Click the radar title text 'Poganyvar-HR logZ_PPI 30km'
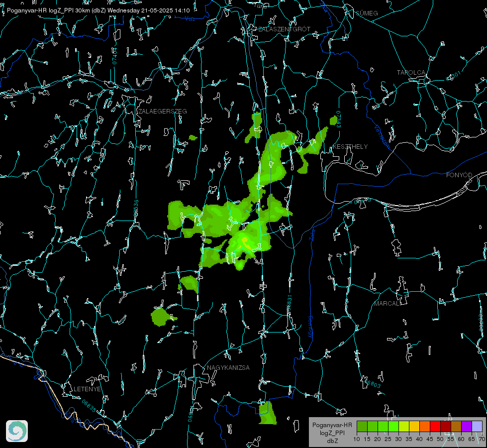The width and height of the screenshot is (487, 448). pos(48,10)
